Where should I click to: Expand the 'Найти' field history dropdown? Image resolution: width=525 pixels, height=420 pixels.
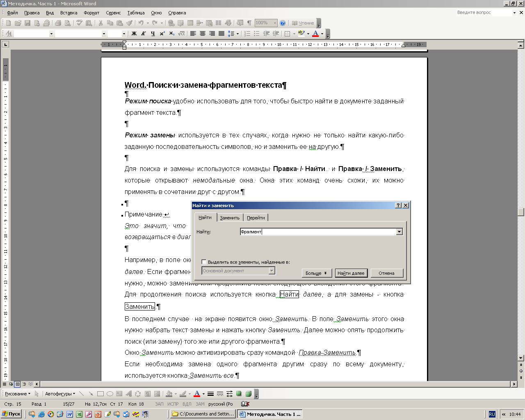[399, 232]
